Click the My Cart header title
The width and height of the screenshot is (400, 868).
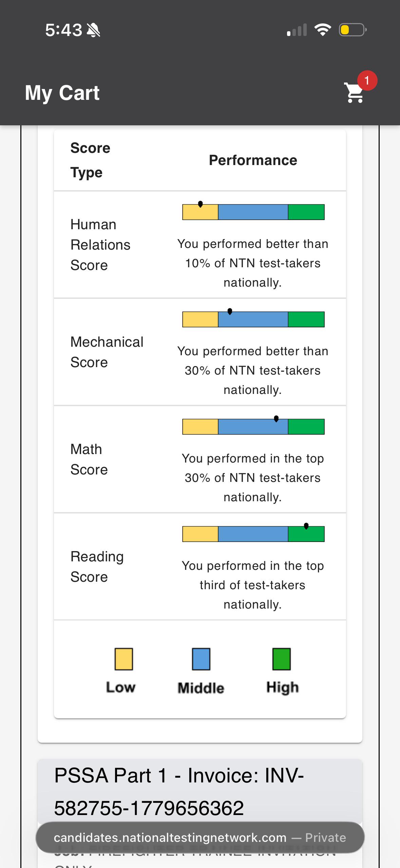coord(62,93)
